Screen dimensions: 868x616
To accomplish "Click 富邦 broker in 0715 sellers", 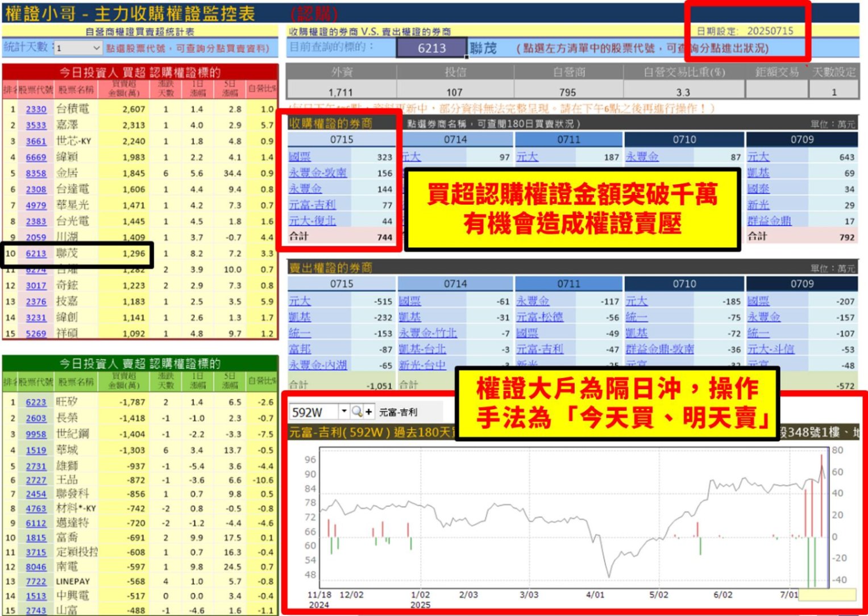I will point(300,349).
